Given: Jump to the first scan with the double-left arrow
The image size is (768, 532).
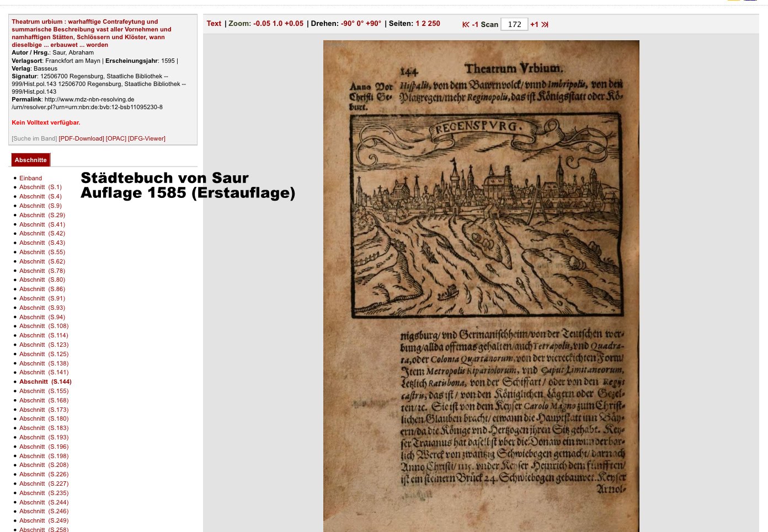Looking at the screenshot, I should [466, 24].
